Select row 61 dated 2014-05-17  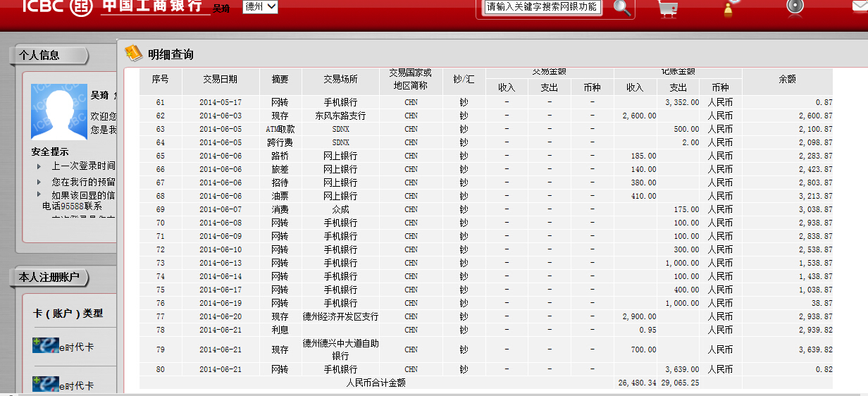pyautogui.click(x=486, y=102)
